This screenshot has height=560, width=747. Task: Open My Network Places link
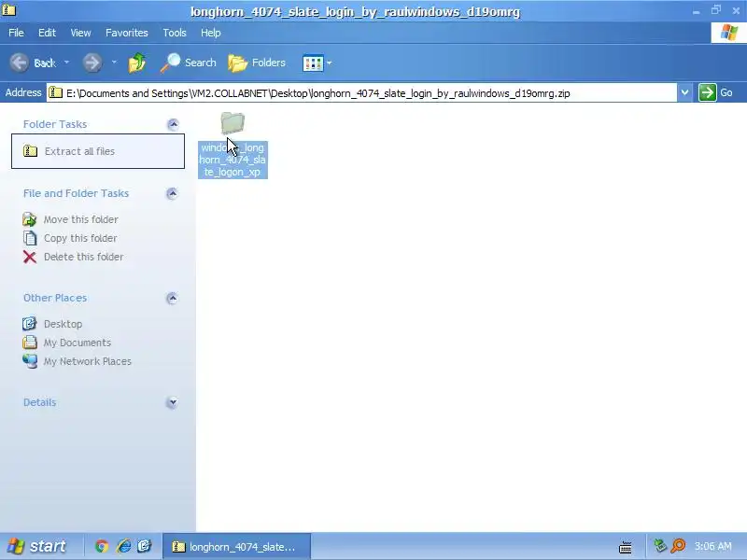point(87,361)
